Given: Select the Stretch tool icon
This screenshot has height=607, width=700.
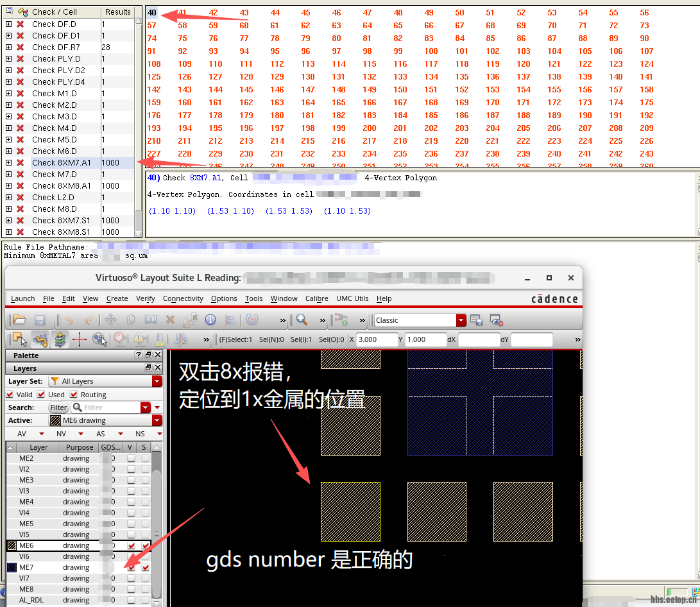Looking at the screenshot, I should (150, 320).
